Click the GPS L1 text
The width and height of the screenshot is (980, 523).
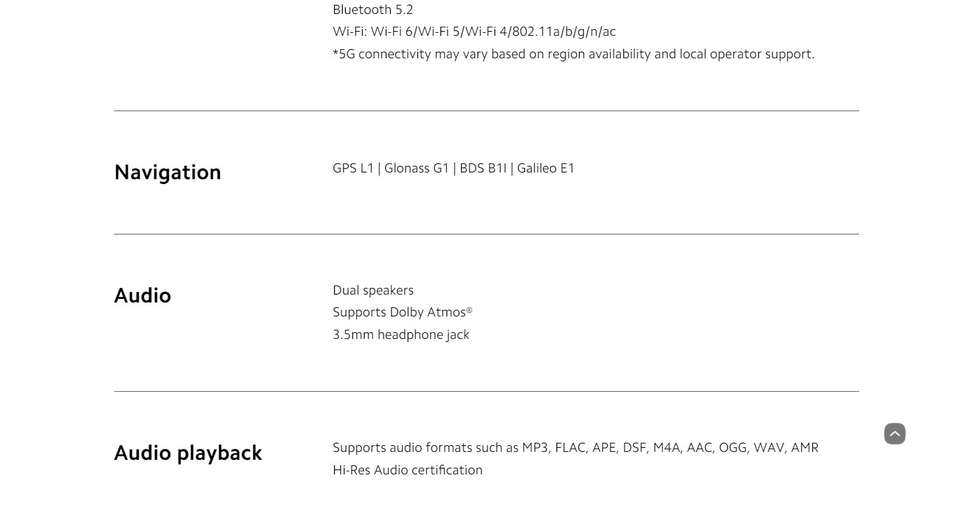point(353,168)
